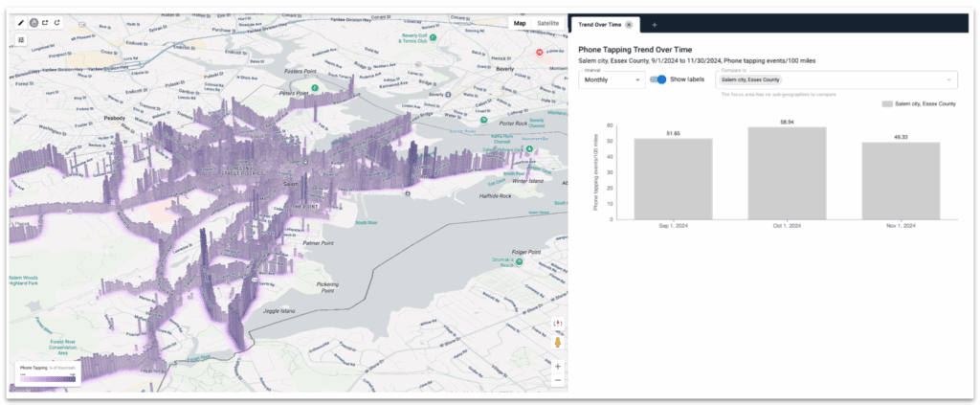The width and height of the screenshot is (980, 405).
Task: Click the circular selection tool icon
Action: [33, 22]
